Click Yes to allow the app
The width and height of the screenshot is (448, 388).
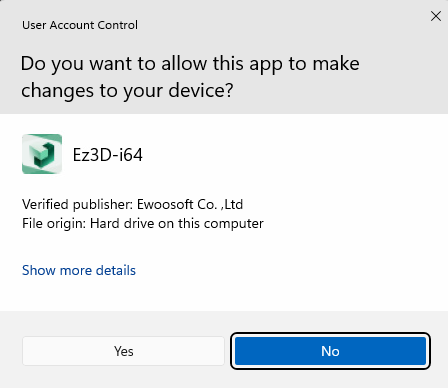coord(123,351)
